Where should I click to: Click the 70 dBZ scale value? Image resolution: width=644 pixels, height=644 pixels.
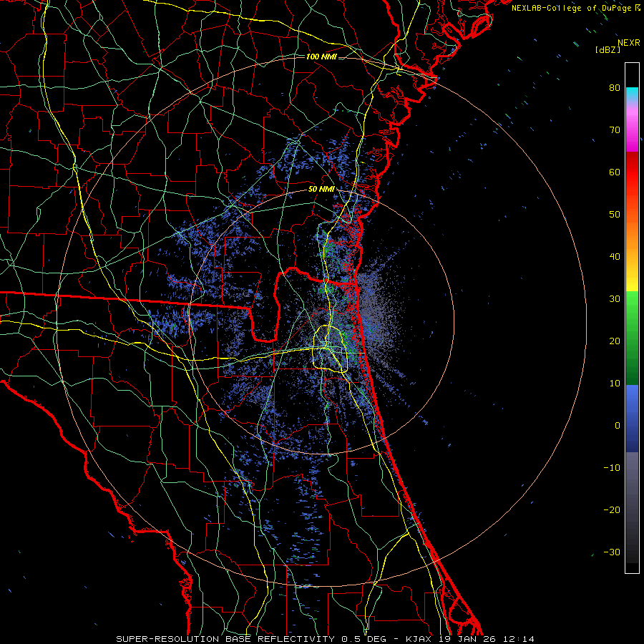[615, 130]
